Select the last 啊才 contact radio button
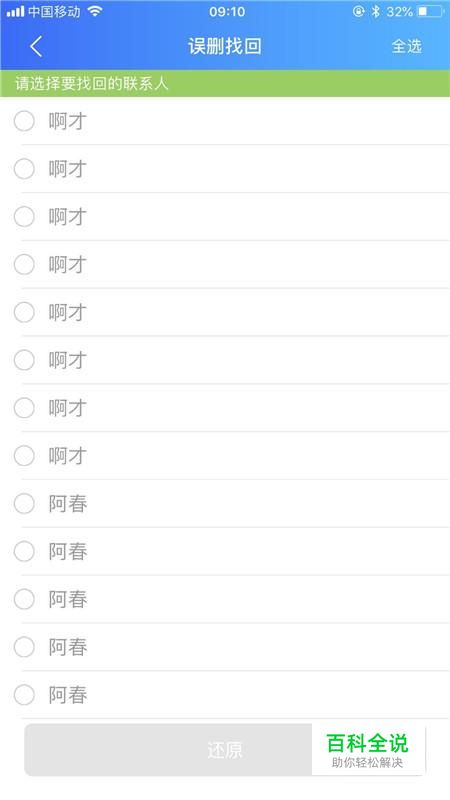 [24, 456]
